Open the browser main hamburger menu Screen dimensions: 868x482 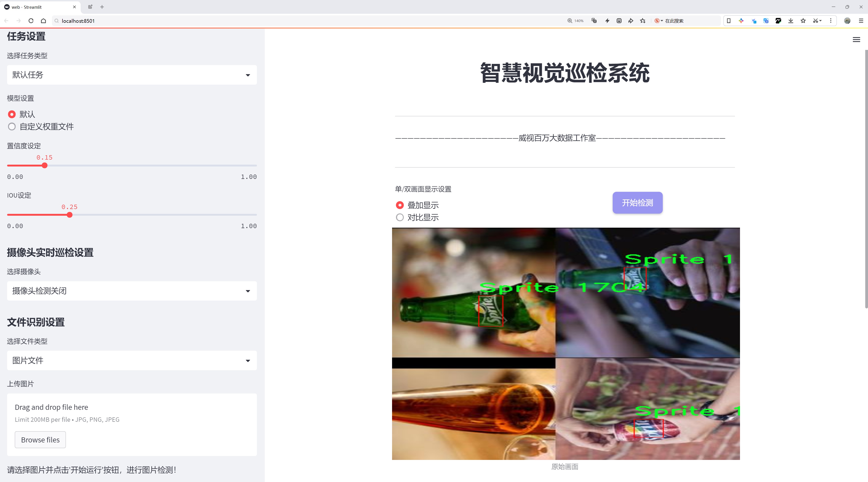click(861, 20)
